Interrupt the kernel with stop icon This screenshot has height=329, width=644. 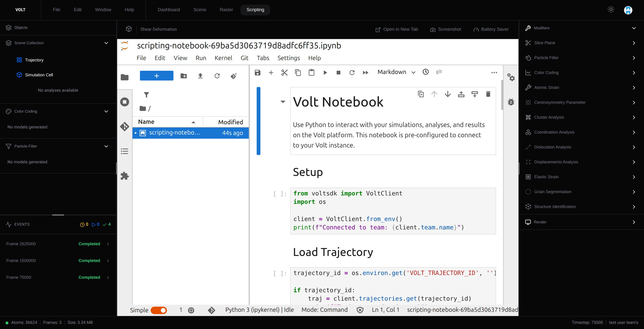(x=339, y=73)
